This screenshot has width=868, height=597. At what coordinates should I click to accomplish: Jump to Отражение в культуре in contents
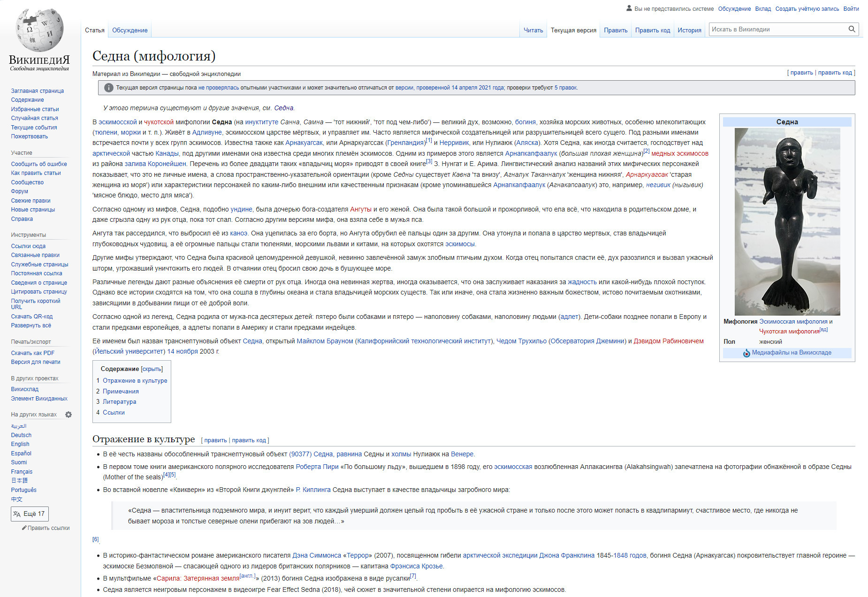tap(135, 381)
